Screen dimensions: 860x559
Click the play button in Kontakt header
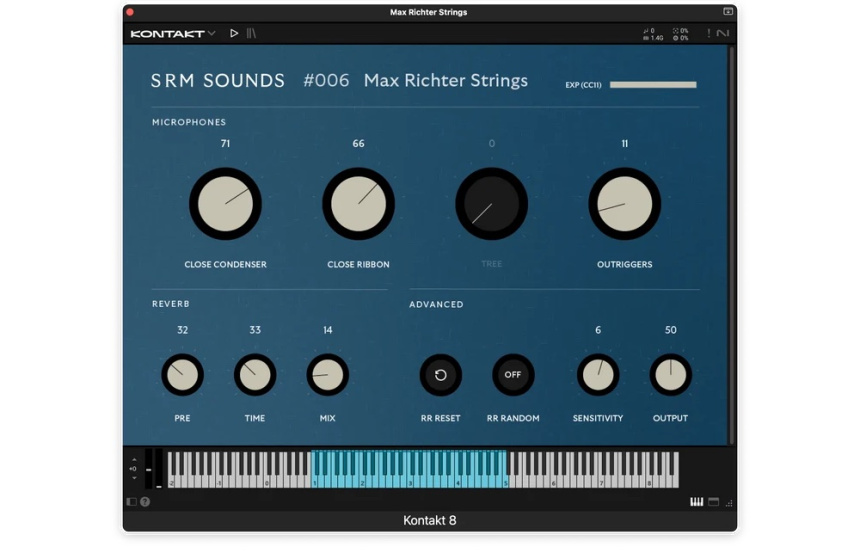click(x=234, y=33)
